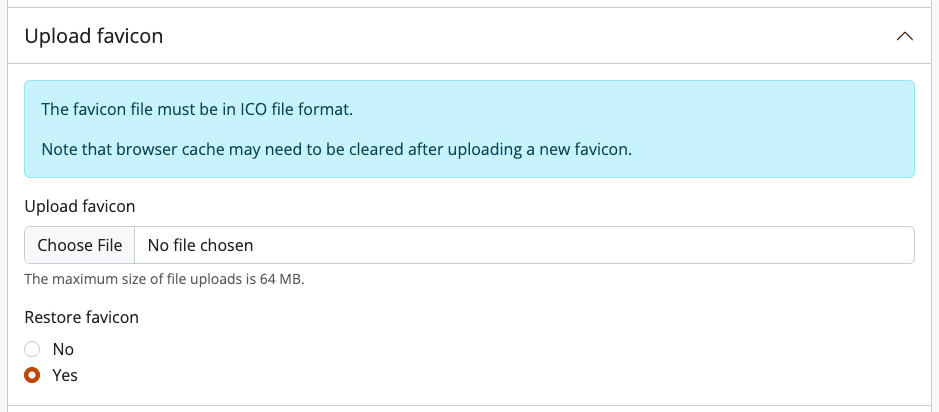Click 'uploading a new favicon' text
Viewport: 939px width, 412px height.
coord(546,150)
